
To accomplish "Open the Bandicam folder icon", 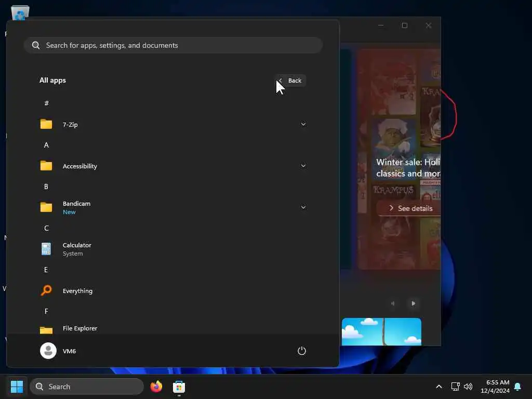I will 46,207.
